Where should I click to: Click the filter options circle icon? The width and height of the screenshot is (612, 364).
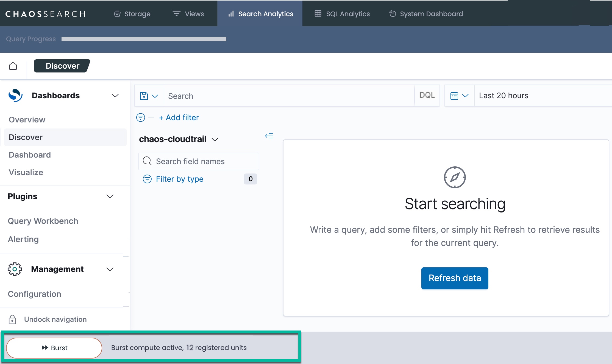click(141, 117)
